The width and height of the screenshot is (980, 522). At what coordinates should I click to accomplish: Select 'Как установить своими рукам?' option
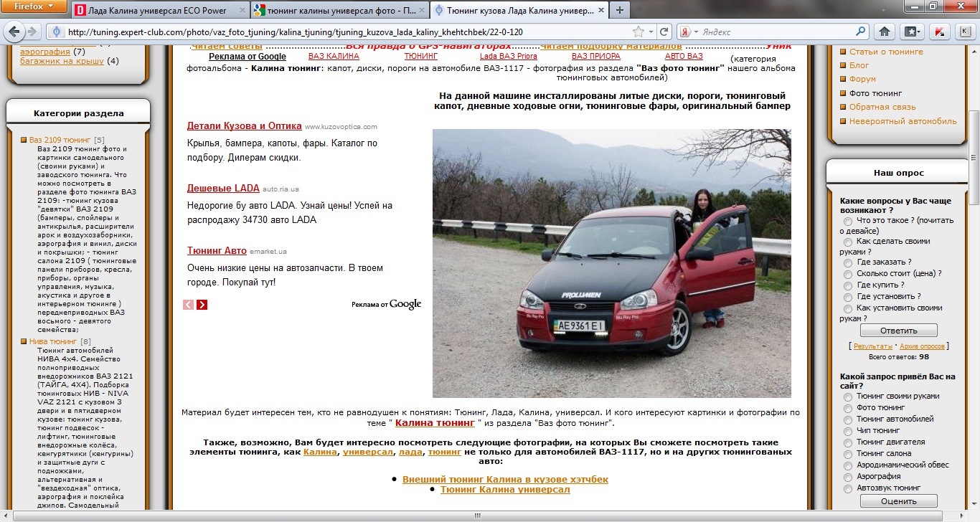click(x=848, y=308)
